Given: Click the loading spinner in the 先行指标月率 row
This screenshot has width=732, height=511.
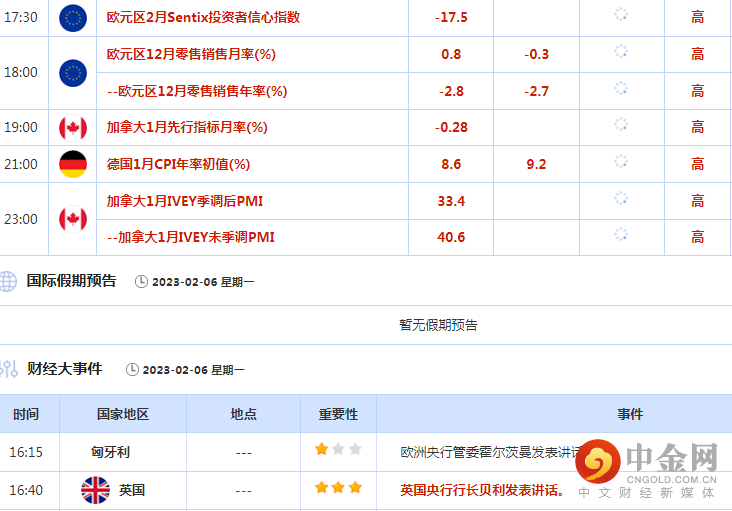Looking at the screenshot, I should coord(621,125).
